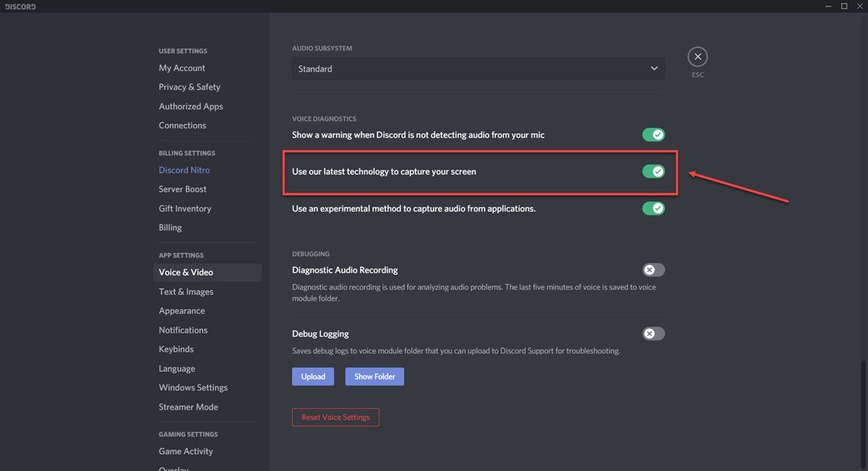The width and height of the screenshot is (868, 471).
Task: Click the Audio Subsystem heading label
Action: 322,48
